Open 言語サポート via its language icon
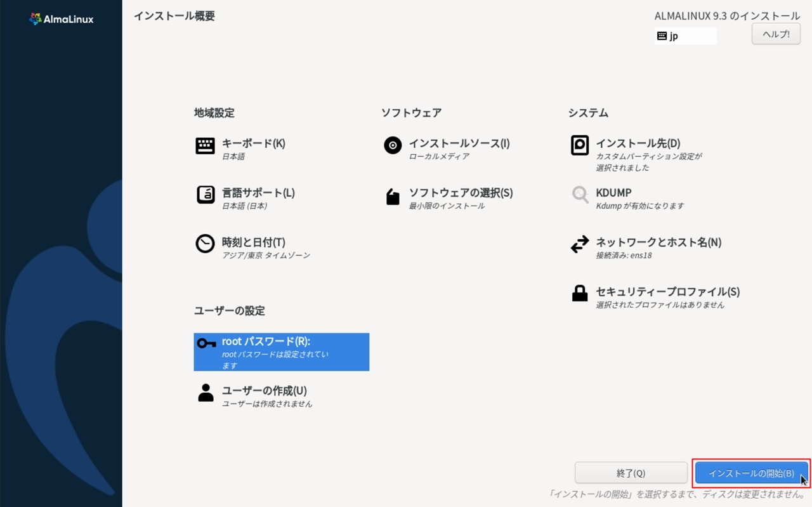Image resolution: width=812 pixels, height=507 pixels. click(x=205, y=195)
